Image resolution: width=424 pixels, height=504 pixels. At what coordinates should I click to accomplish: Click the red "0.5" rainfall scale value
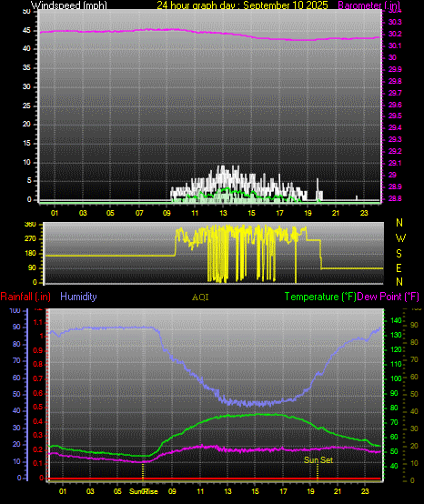pyautogui.click(x=37, y=407)
